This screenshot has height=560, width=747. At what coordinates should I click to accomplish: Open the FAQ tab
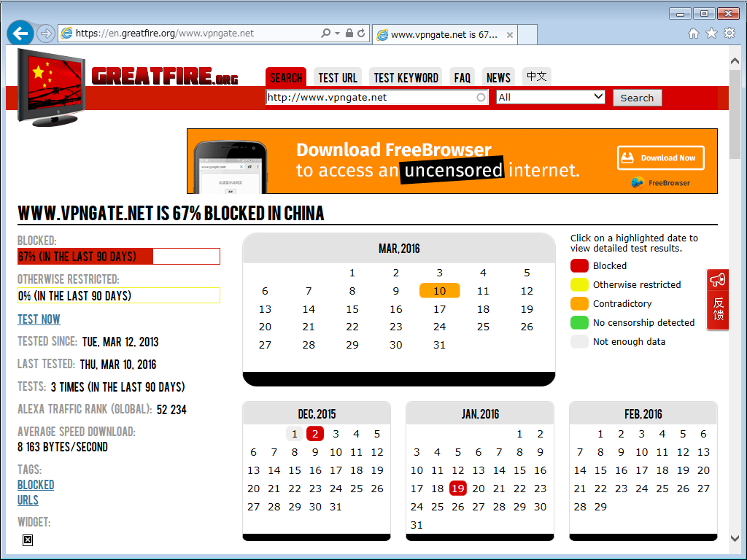(x=462, y=77)
